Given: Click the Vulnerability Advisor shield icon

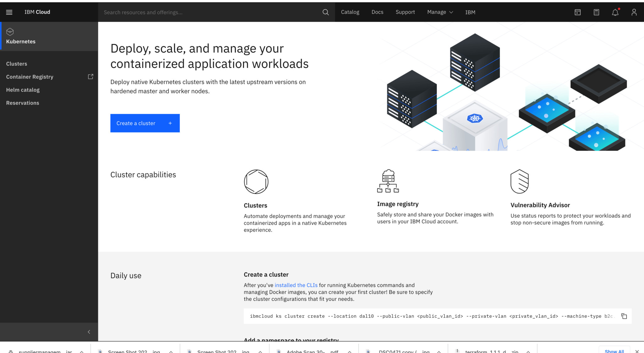Looking at the screenshot, I should click(x=519, y=181).
